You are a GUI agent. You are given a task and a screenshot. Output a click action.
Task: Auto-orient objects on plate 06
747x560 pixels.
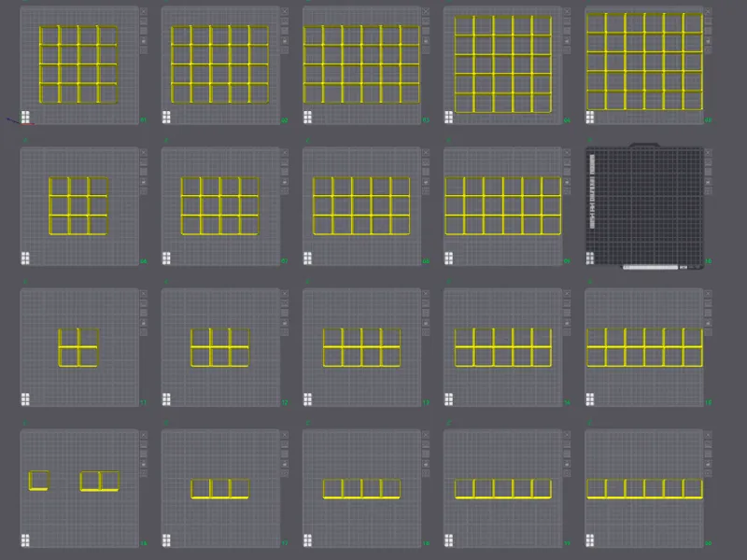pyautogui.click(x=144, y=162)
